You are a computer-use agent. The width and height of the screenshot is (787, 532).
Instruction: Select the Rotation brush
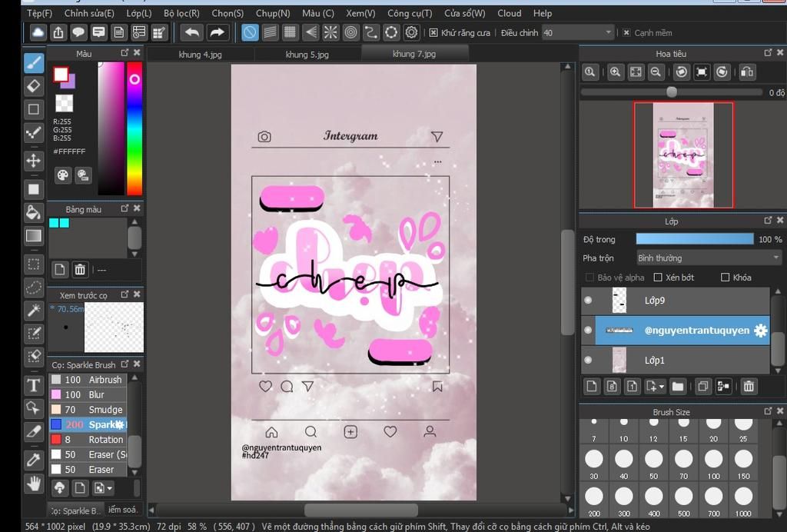[88, 440]
